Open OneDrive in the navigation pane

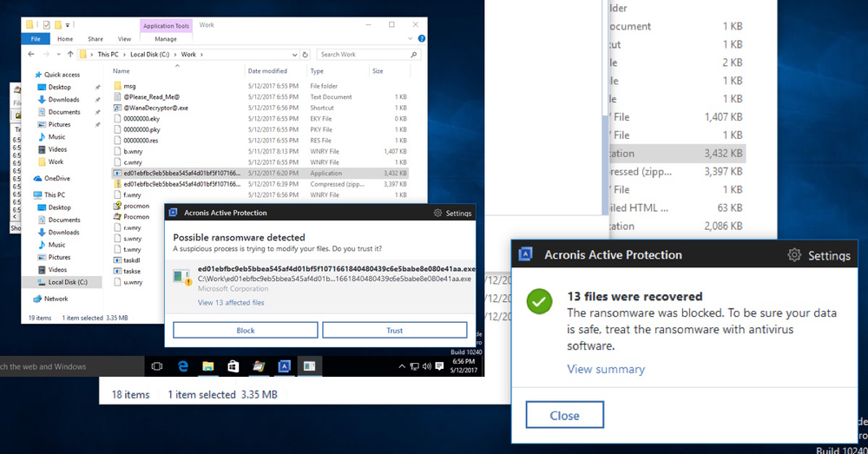pos(52,178)
